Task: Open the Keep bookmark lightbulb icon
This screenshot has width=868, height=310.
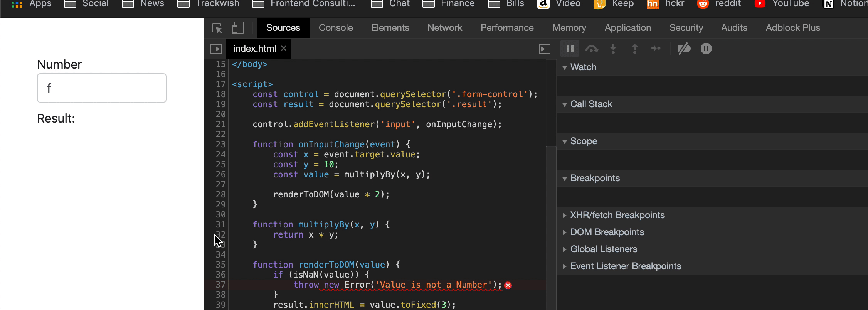Action: click(599, 4)
